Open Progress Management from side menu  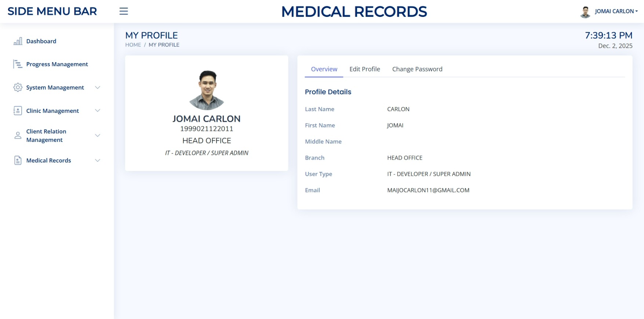(57, 64)
